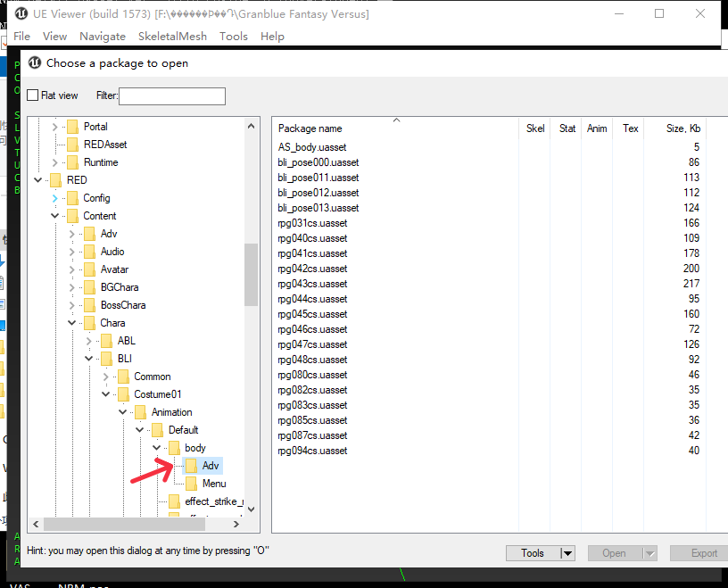The height and width of the screenshot is (588, 728).
Task: Select the BossChara folder icon
Action: coord(89,305)
